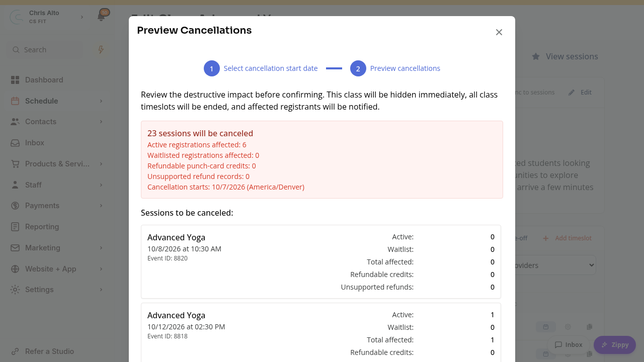Click the star icon next to View sessions
The image size is (644, 362).
point(536,56)
